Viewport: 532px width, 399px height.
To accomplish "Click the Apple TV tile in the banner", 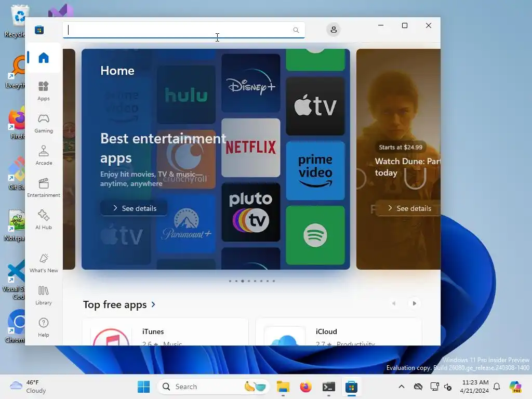I will [315, 106].
